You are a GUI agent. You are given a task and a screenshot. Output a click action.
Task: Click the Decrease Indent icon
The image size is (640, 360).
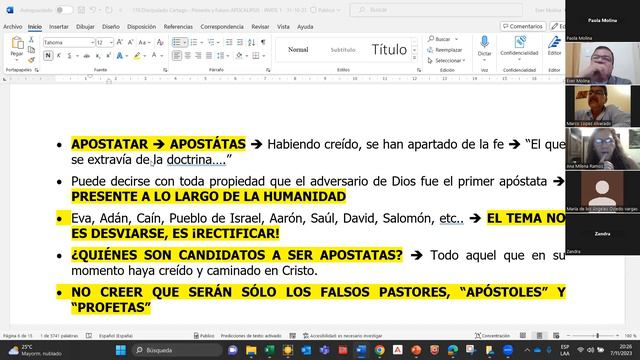229,42
